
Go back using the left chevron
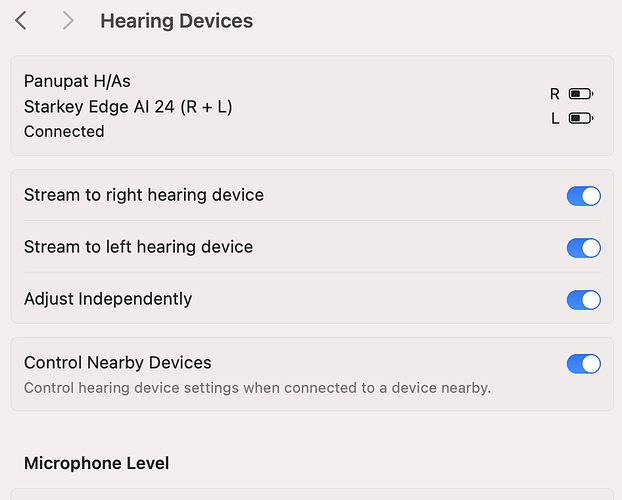pyautogui.click(x=21, y=20)
